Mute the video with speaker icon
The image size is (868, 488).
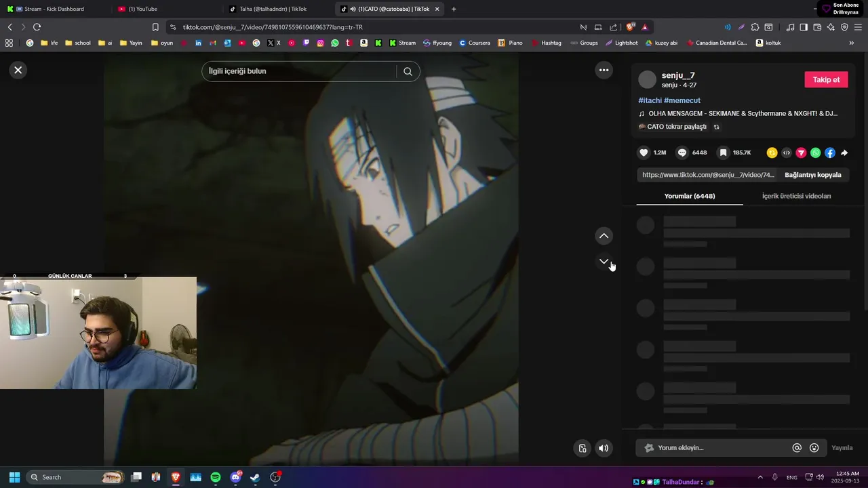[604, 448]
